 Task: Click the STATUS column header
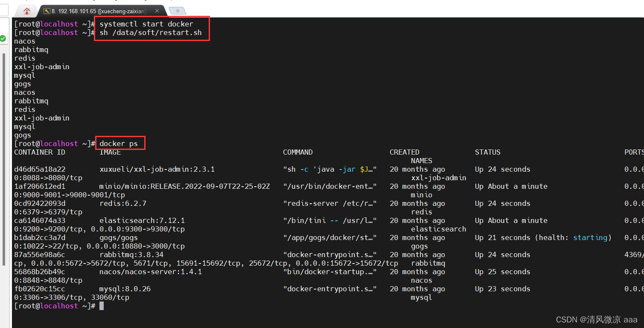point(488,152)
